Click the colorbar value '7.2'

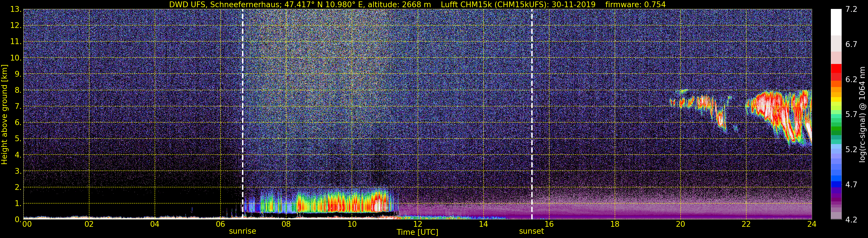tap(851, 10)
